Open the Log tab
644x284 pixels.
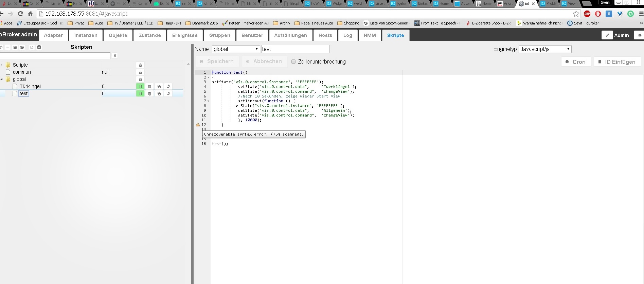pyautogui.click(x=347, y=35)
